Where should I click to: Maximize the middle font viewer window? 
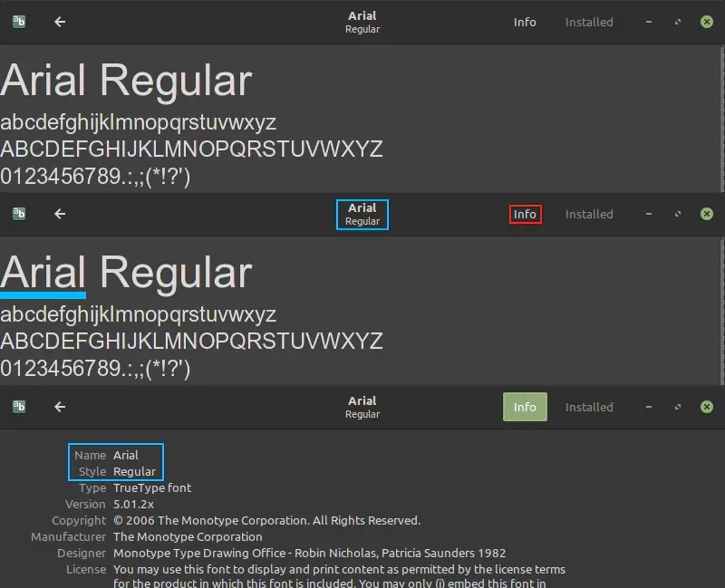[x=677, y=214]
